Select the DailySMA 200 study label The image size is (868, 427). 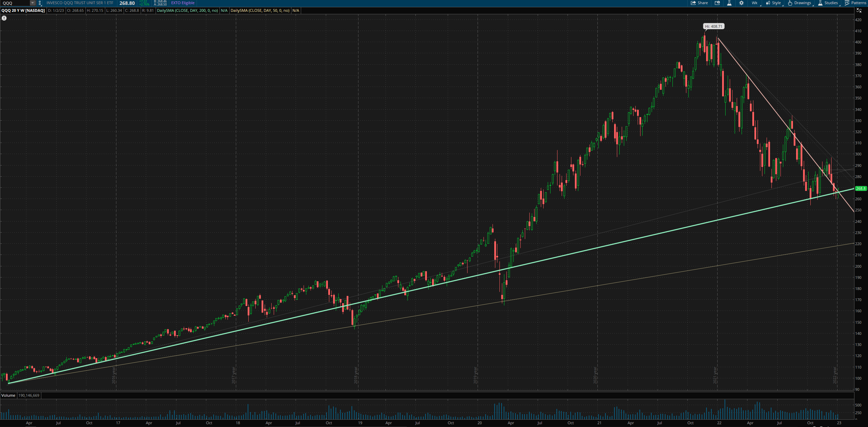tap(188, 10)
